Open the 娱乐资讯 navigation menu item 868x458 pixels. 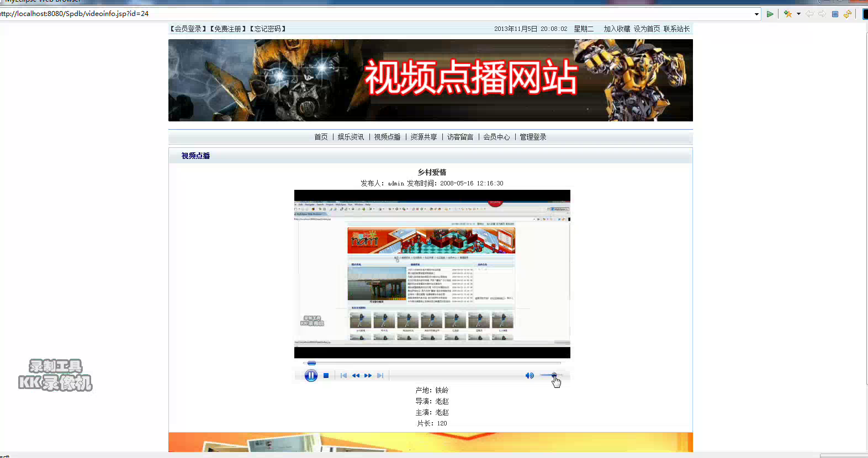coord(351,137)
